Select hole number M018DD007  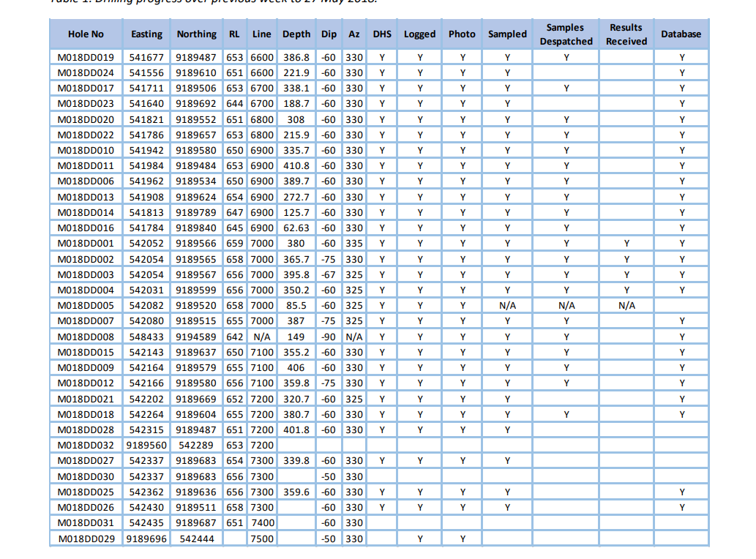coord(86,321)
